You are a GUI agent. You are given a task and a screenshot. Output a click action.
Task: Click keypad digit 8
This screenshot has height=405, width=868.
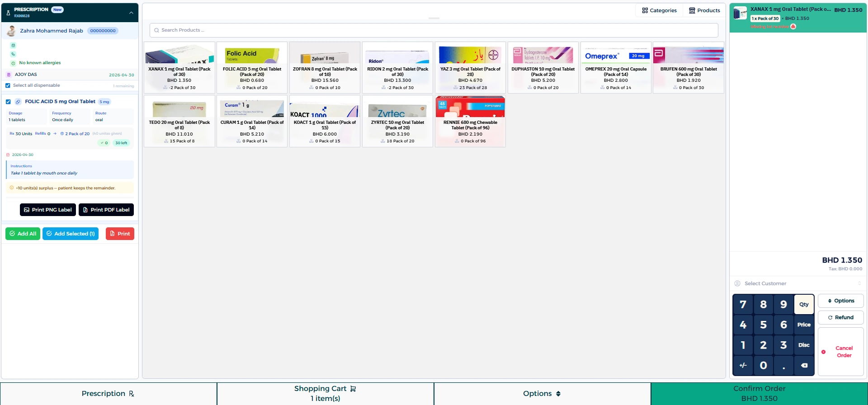click(x=763, y=305)
